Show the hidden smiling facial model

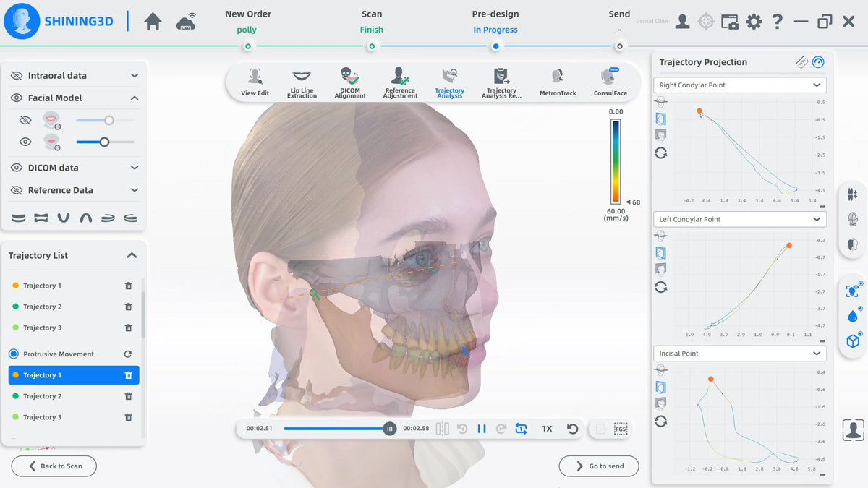(25, 121)
